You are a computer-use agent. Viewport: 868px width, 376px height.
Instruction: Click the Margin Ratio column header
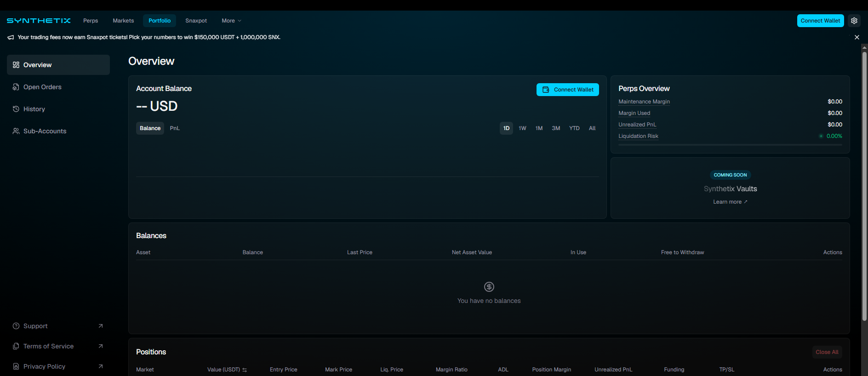(451, 370)
